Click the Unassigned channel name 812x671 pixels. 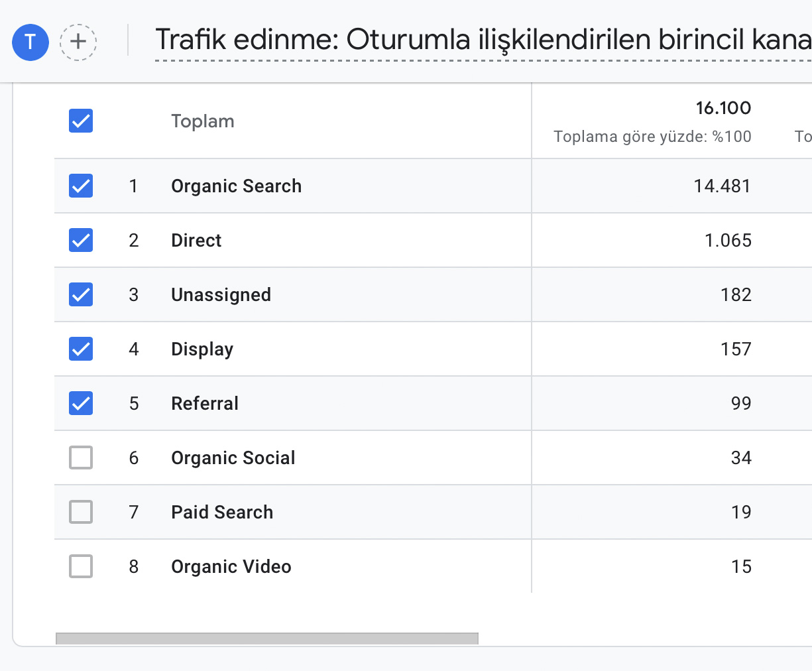point(221,295)
